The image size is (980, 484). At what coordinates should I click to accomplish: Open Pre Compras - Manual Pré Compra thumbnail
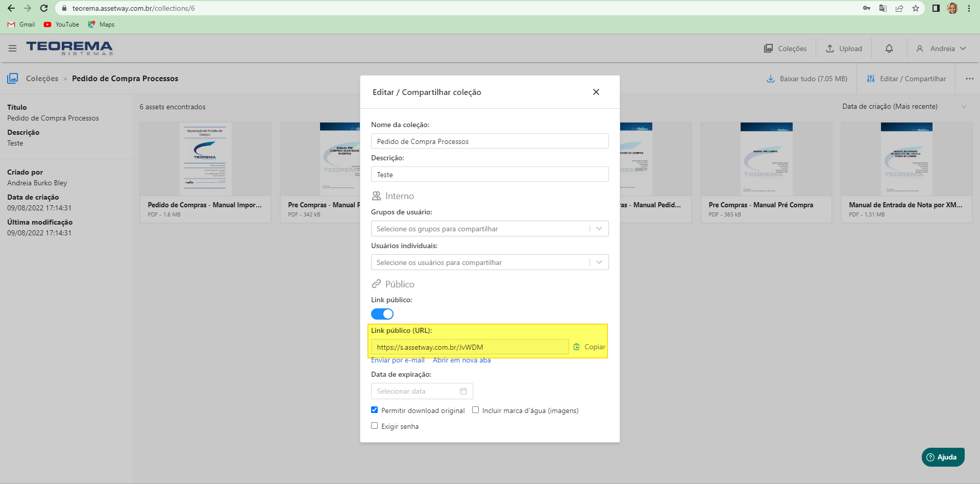[x=766, y=159]
